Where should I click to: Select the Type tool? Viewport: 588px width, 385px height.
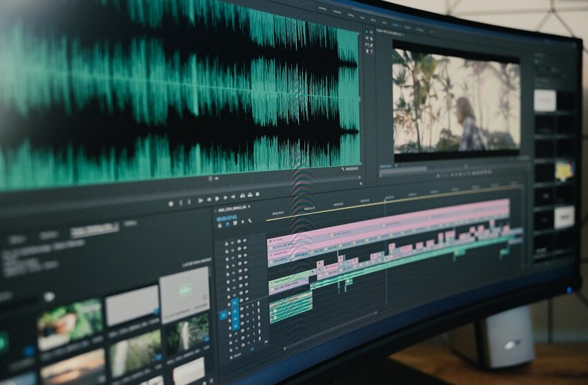pyautogui.click(x=371, y=52)
